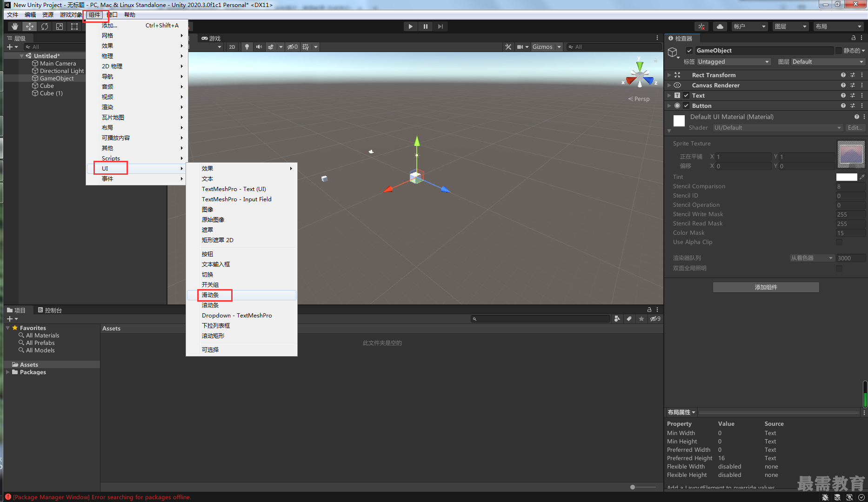This screenshot has height=502, width=868.
Task: Toggle the scene grid icon
Action: tap(306, 47)
